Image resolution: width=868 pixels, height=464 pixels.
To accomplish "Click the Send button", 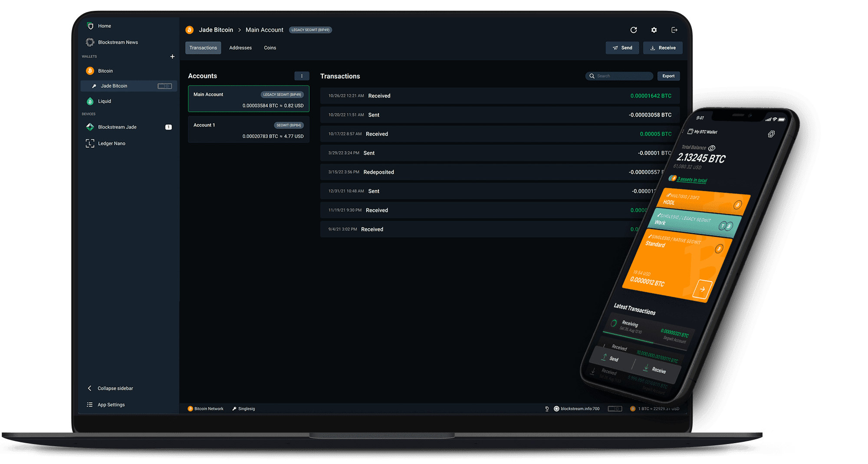I will [622, 48].
